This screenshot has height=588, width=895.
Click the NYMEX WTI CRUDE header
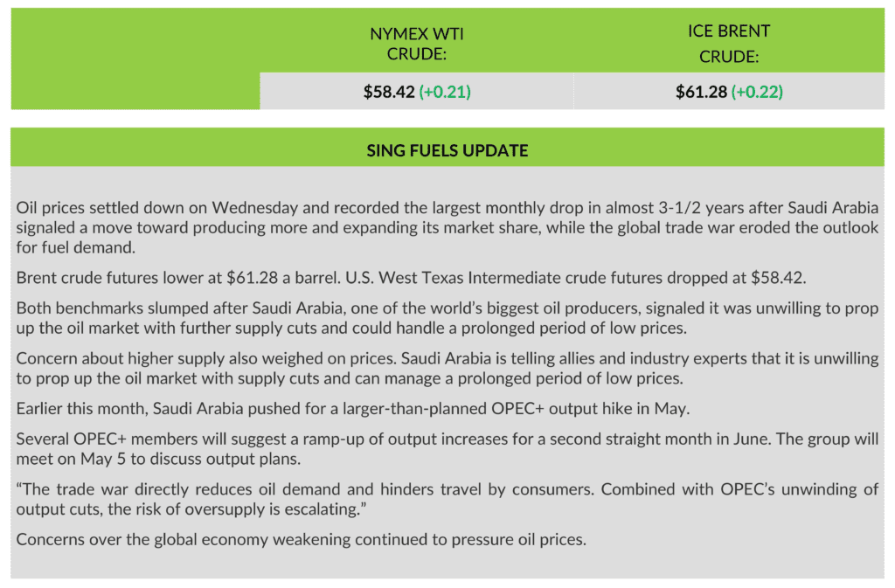(417, 45)
